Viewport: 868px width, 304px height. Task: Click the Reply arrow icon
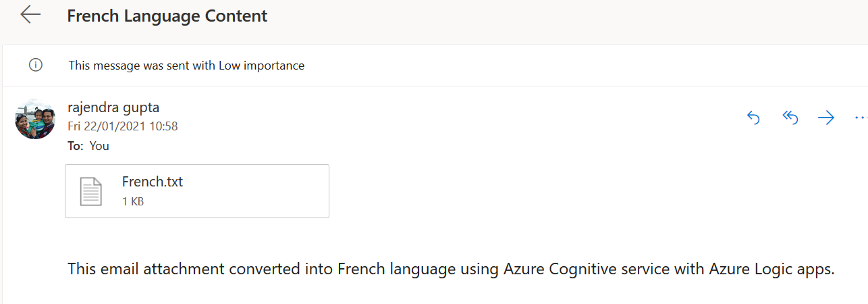click(753, 118)
